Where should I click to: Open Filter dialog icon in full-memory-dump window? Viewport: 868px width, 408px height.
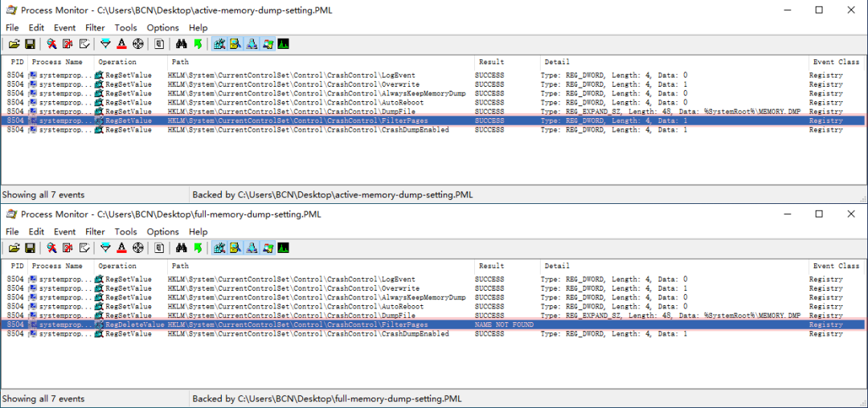106,248
